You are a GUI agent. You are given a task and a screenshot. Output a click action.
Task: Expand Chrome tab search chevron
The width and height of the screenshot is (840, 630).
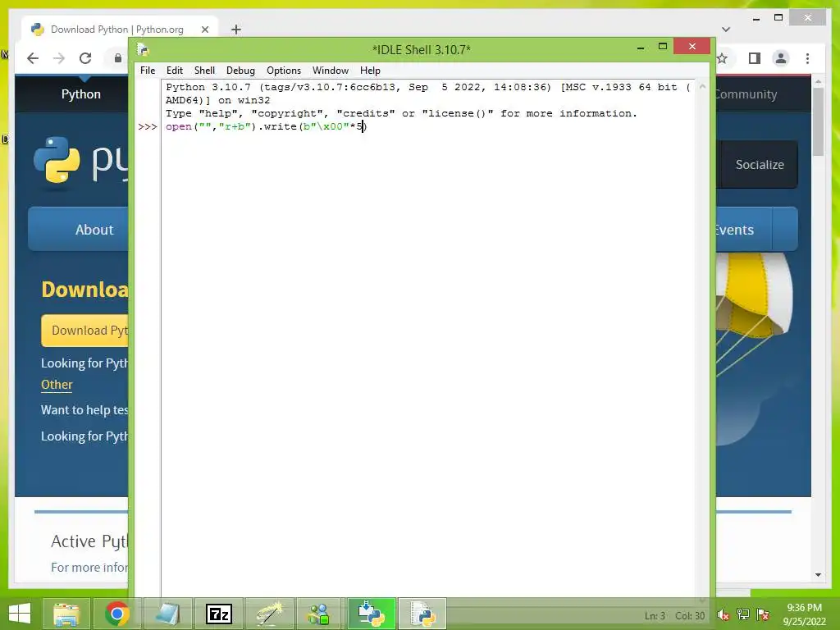(726, 30)
